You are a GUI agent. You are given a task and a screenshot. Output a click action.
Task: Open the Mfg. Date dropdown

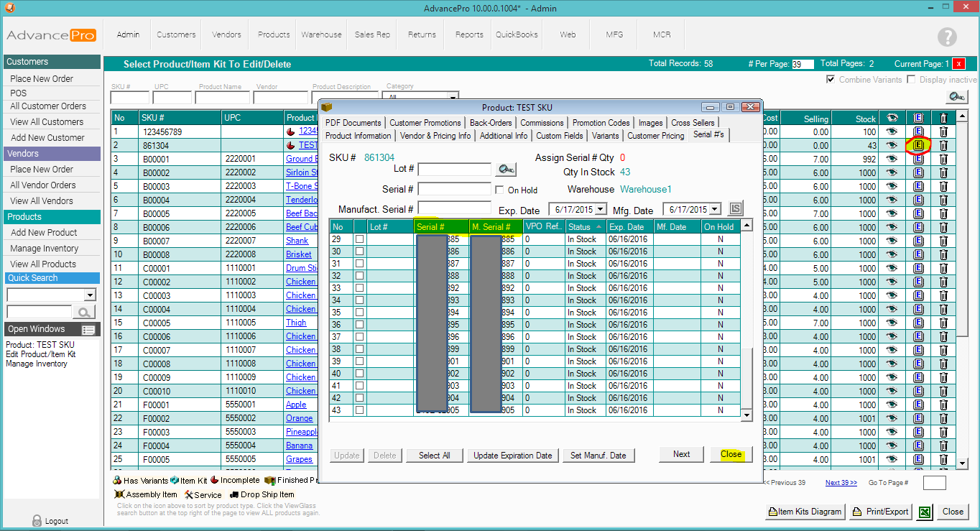point(715,210)
